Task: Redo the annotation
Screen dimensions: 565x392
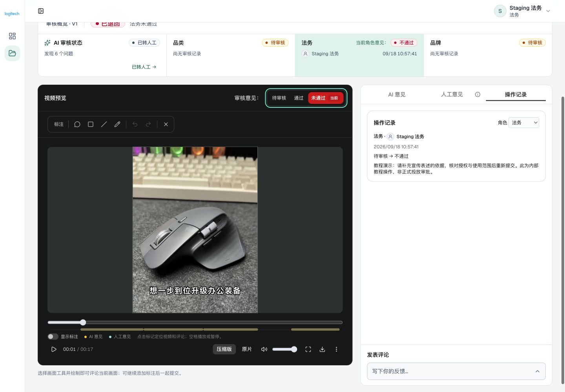Action: click(x=148, y=124)
